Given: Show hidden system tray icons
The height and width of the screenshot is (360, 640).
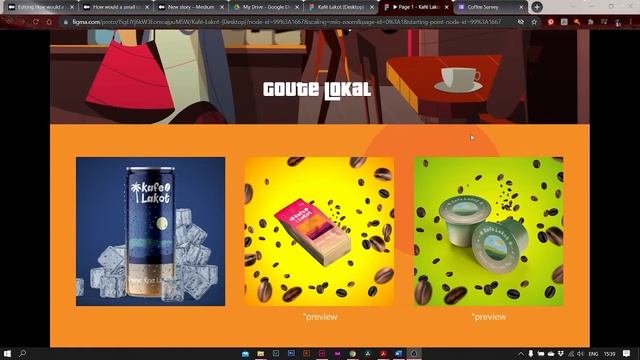Looking at the screenshot, I should (521, 354).
